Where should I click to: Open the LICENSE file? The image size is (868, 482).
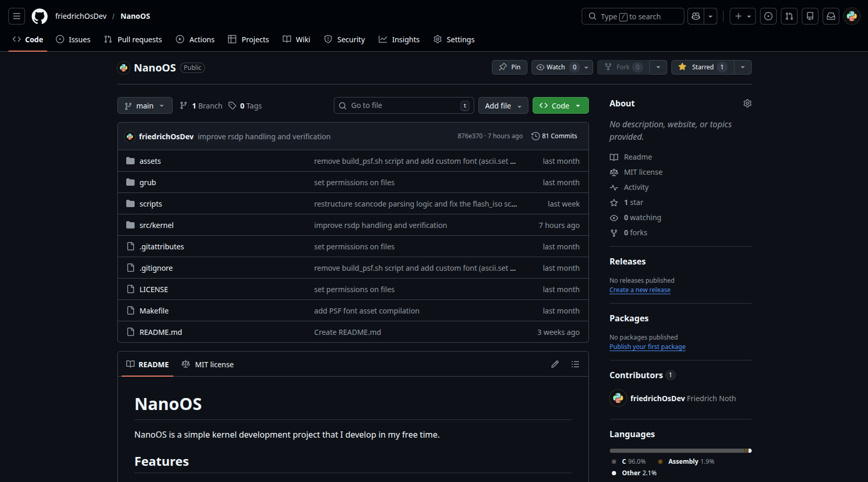click(154, 290)
